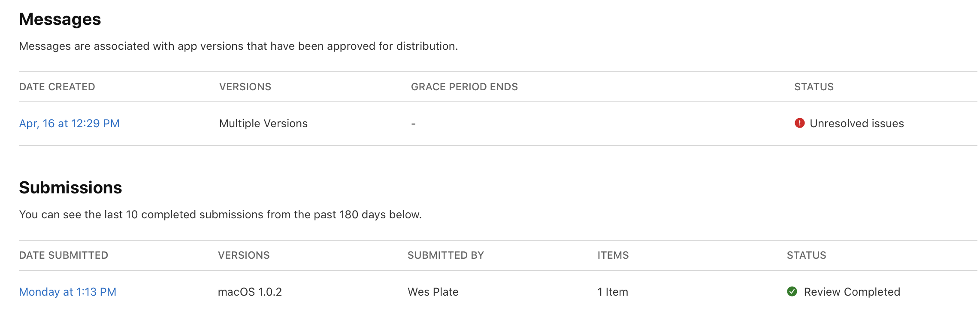Click the 1 Item cell

pos(612,292)
